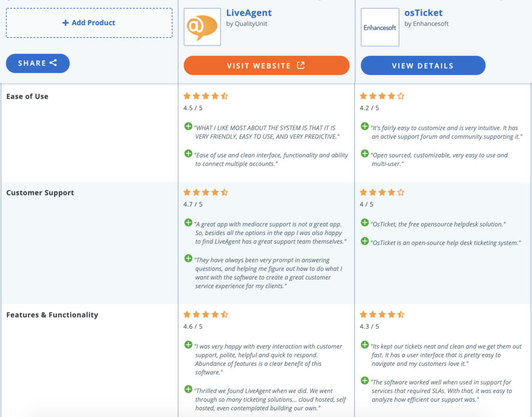This screenshot has height=417, width=532.
Task: Click the Share button
Action: pyautogui.click(x=37, y=63)
